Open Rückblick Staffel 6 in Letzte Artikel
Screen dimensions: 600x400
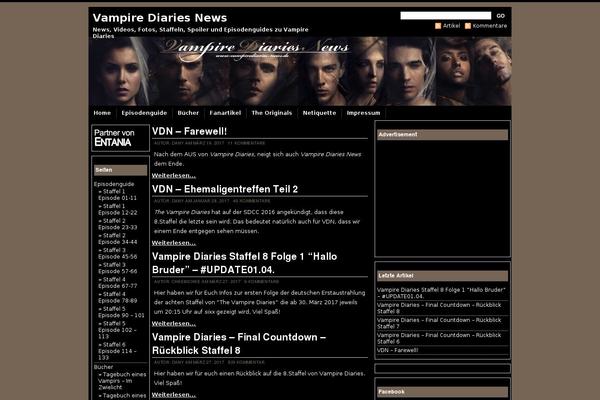[439, 338]
